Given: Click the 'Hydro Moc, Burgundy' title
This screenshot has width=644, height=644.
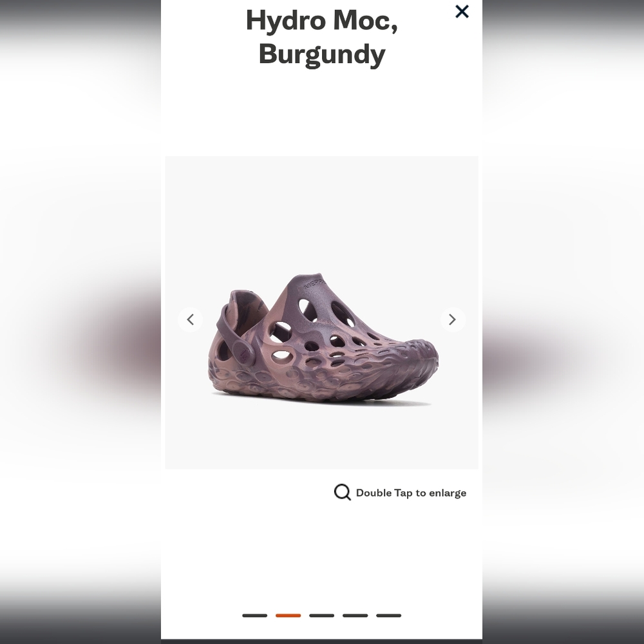Looking at the screenshot, I should pyautogui.click(x=321, y=37).
